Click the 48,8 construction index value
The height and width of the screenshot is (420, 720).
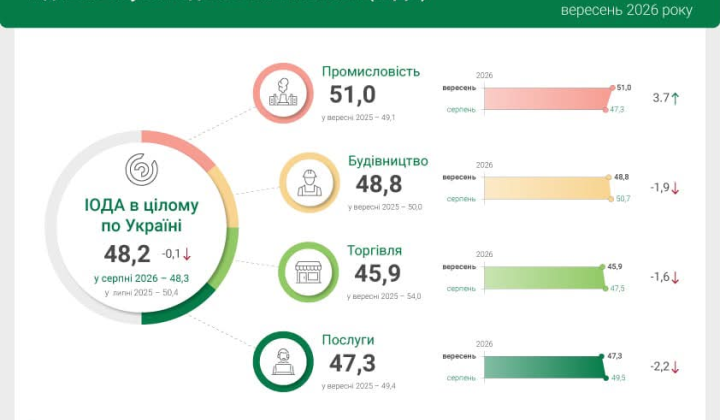pyautogui.click(x=379, y=184)
